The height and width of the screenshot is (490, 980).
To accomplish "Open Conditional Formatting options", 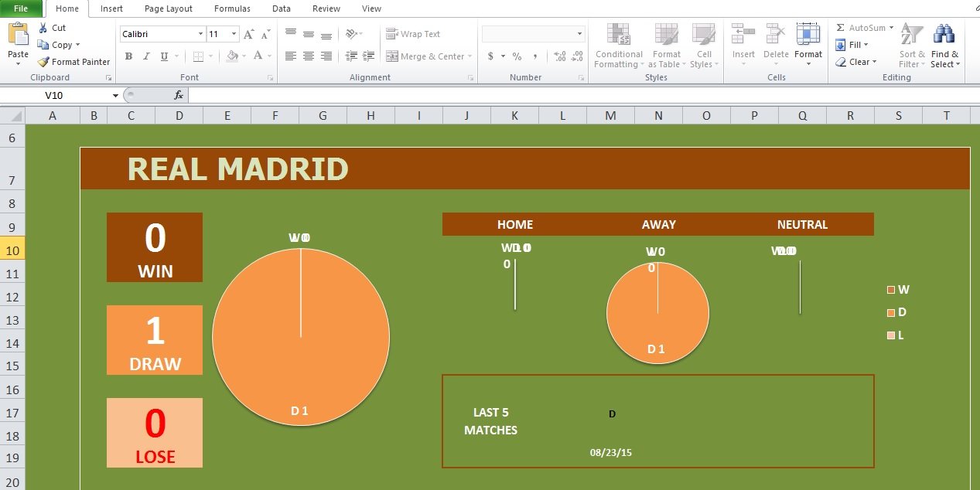I will [619, 46].
